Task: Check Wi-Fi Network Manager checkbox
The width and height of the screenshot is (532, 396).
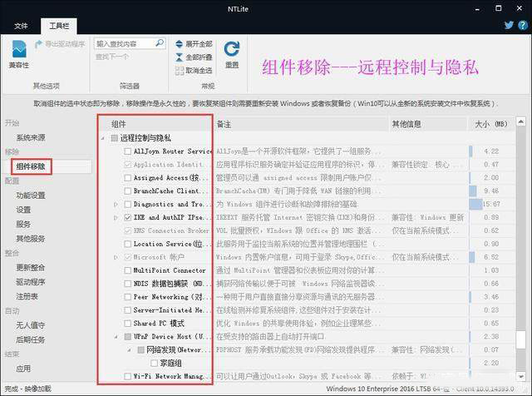Action: 127,376
